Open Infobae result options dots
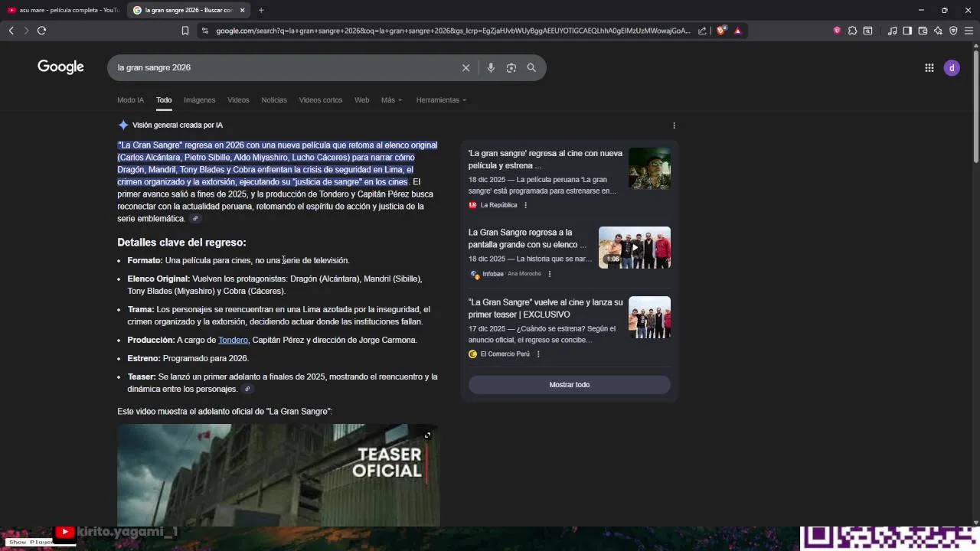The height and width of the screenshot is (551, 980). 549,274
